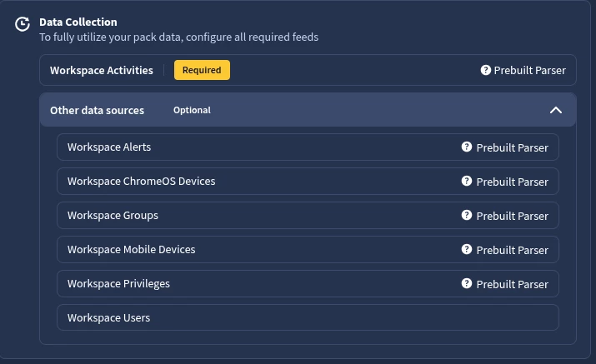596x364 pixels.
Task: Click help icon in Workspace Groups row
Action: pos(467,215)
